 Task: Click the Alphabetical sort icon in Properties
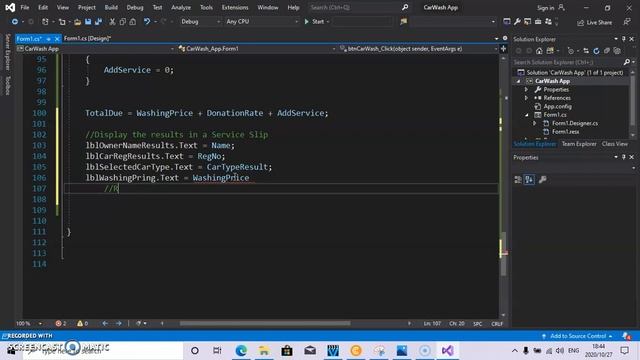pyautogui.click(x=529, y=180)
